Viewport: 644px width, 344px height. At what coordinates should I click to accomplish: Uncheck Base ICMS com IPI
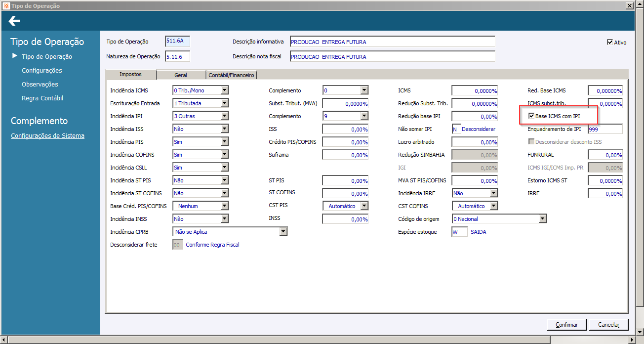531,116
